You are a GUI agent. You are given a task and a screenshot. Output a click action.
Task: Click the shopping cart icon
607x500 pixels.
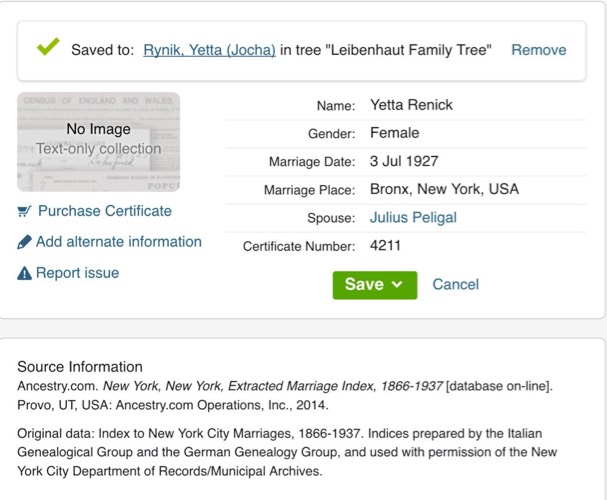pos(24,211)
